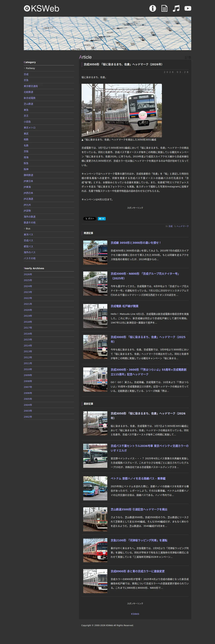Click the map banner image under the header
The height and width of the screenshot is (644, 215).
click(107, 33)
